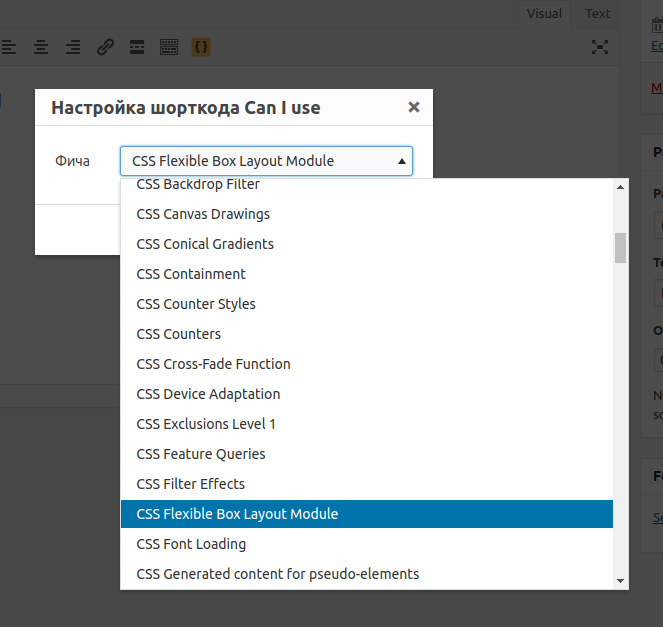663x627 pixels.
Task: Click the align right toolbar icon
Action: pyautogui.click(x=73, y=47)
